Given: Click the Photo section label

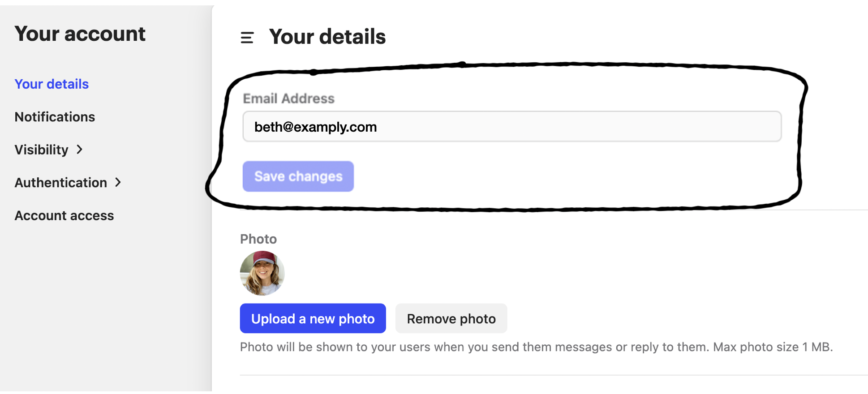Looking at the screenshot, I should click(258, 239).
